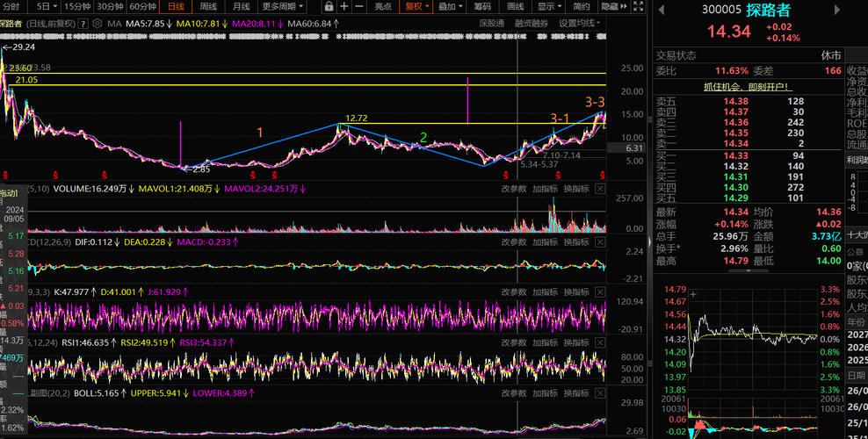This screenshot has height=439, width=868.
Task: Switch to 15分钟 period
Action: [77, 7]
